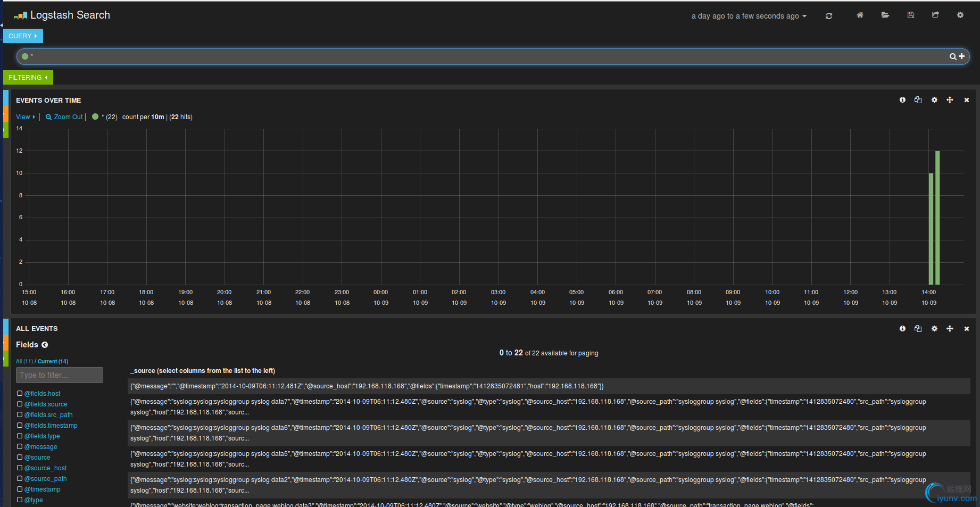Viewport: 980px width, 507px height.
Task: Check the @source_path field
Action: (20, 478)
